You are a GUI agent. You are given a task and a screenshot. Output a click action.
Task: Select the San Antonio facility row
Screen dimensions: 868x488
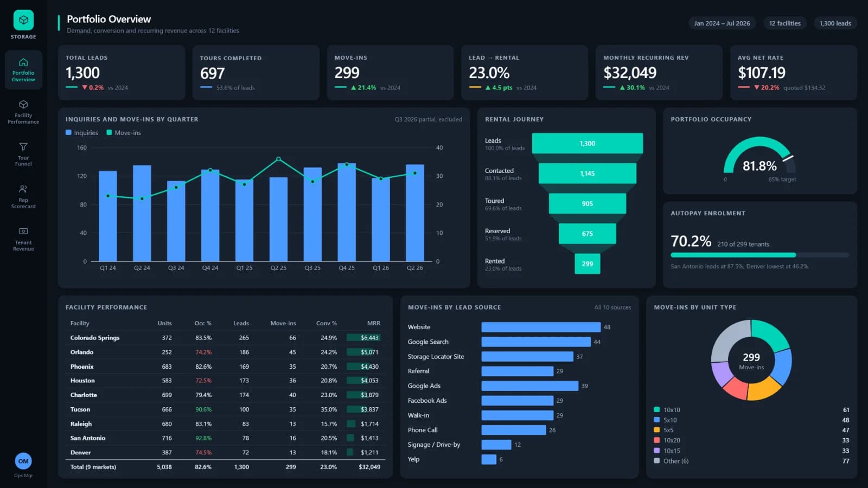(x=225, y=438)
